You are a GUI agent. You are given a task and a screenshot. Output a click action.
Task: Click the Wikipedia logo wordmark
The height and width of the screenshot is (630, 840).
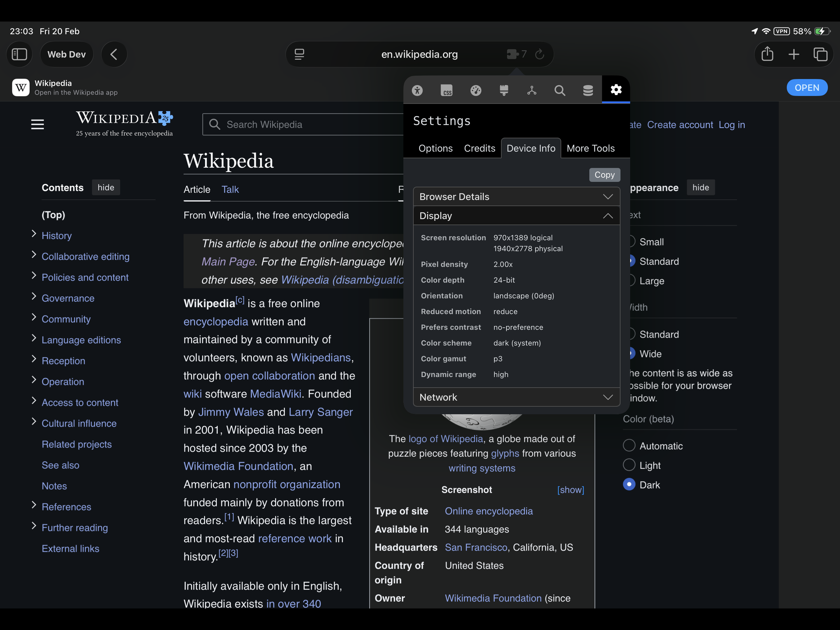[124, 124]
